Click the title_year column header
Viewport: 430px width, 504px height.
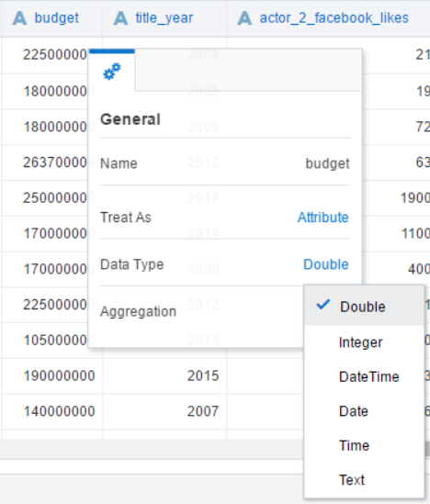point(164,18)
